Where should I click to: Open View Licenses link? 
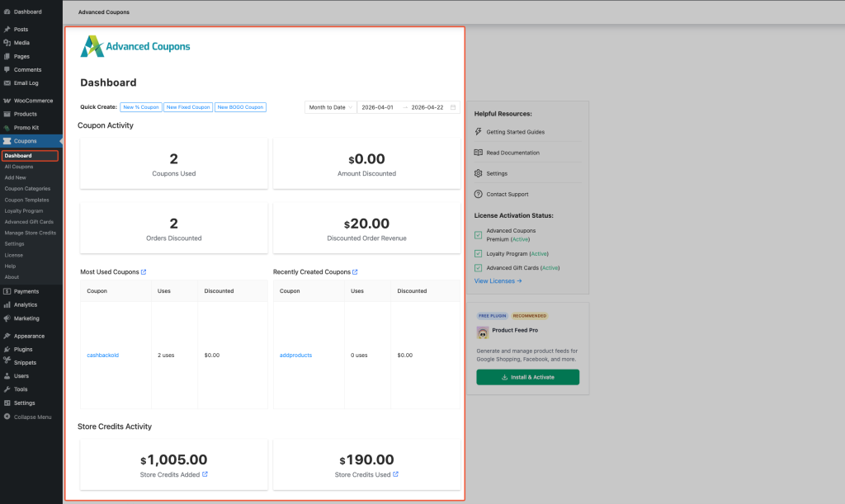498,281
